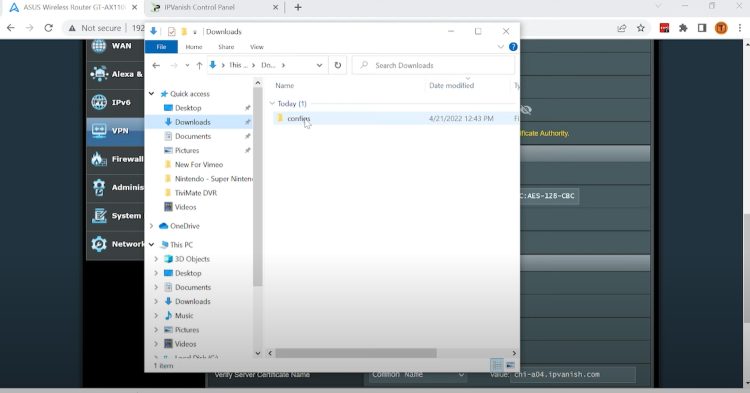Viewport: 750px width, 393px height.
Task: Open the System Log router menu item
Action: (116, 216)
